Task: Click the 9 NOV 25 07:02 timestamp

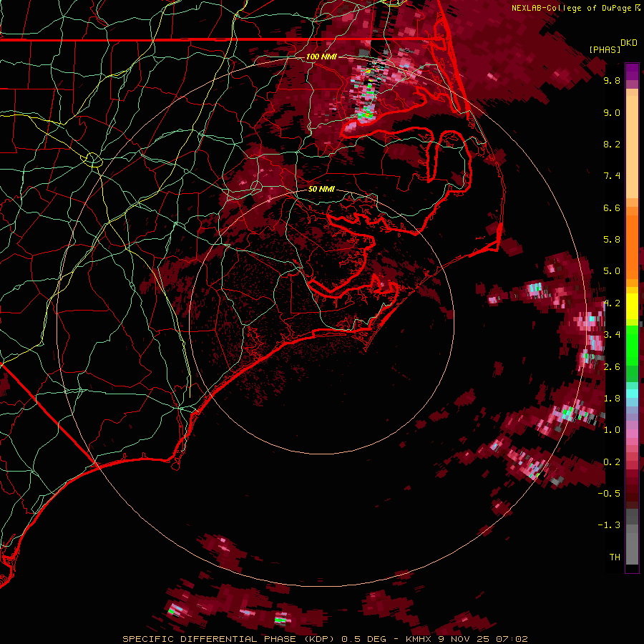Action: 483,639
